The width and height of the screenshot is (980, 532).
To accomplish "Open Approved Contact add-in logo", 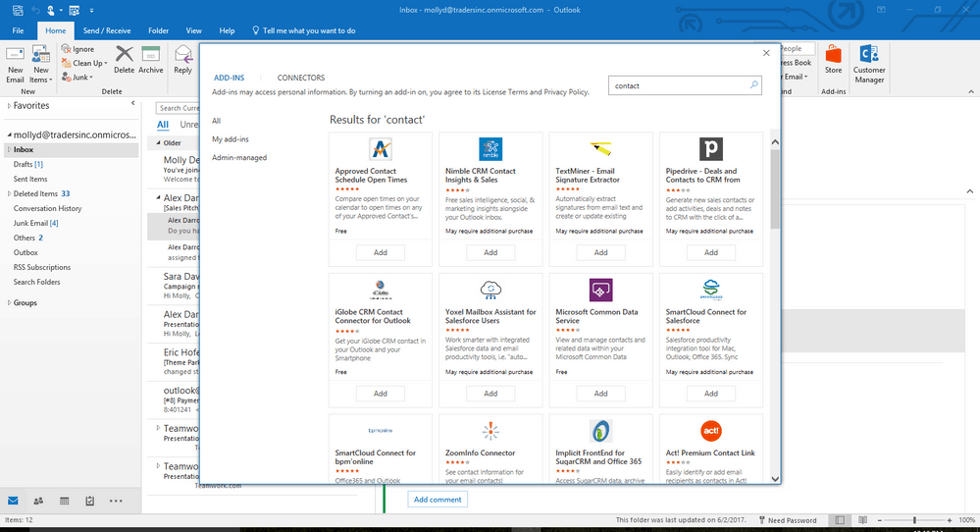I will pyautogui.click(x=381, y=149).
